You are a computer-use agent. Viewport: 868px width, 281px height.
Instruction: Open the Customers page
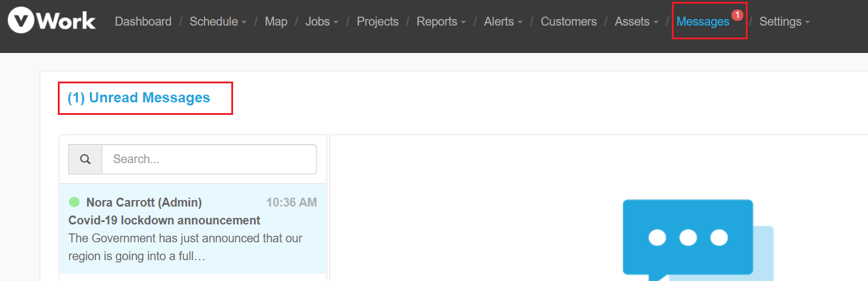[x=569, y=21]
